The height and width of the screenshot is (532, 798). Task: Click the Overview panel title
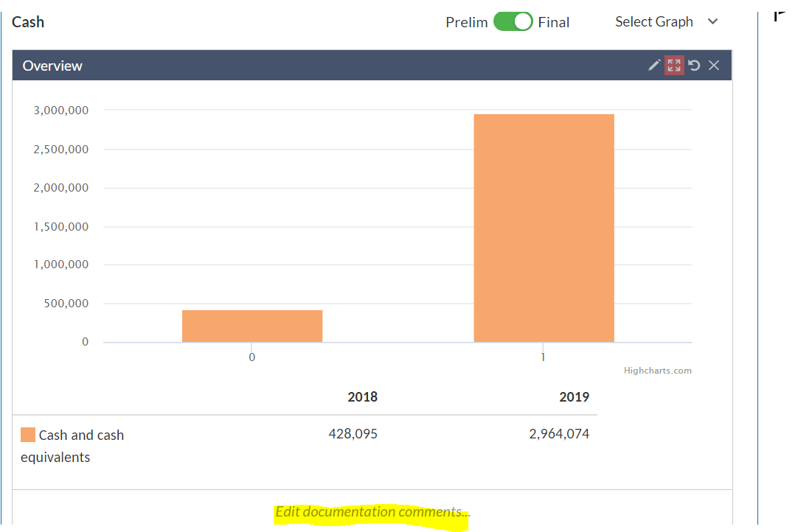[x=52, y=66]
